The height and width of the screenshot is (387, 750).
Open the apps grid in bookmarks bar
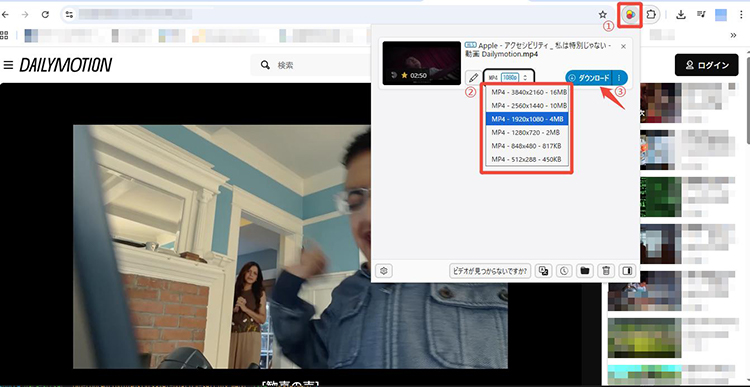pyautogui.click(x=4, y=35)
